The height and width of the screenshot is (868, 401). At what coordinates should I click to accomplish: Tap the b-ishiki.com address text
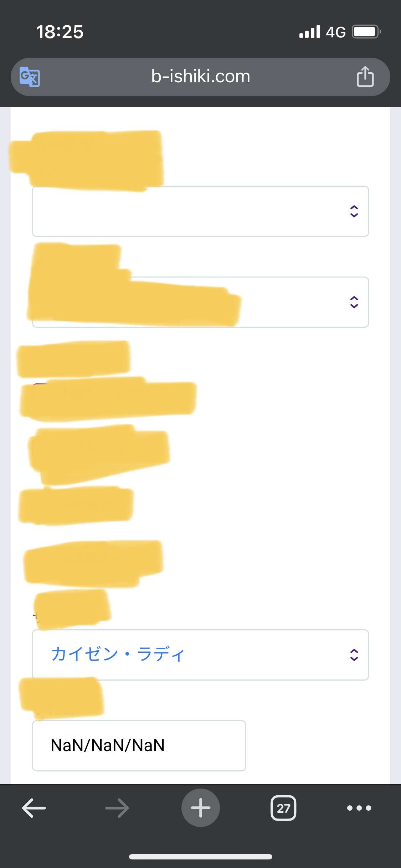click(x=201, y=76)
